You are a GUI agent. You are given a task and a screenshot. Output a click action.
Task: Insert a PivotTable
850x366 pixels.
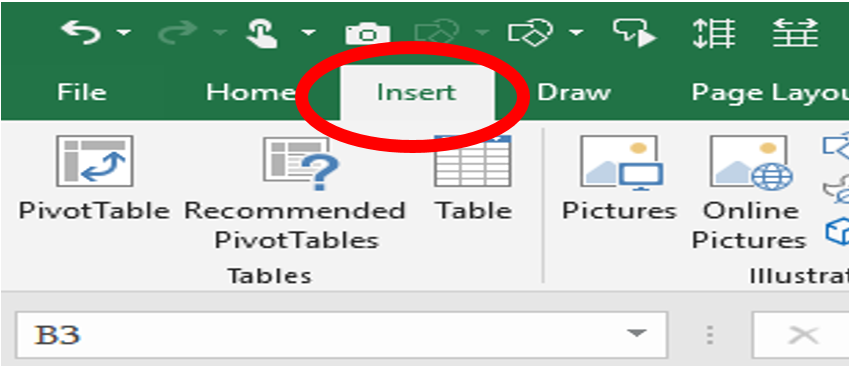(94, 178)
